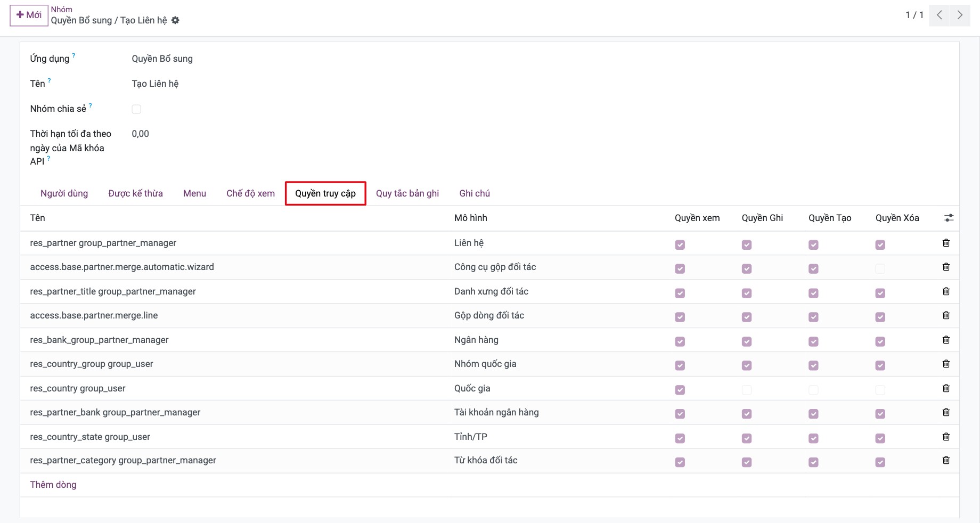Edit the API key duration value 0,00

[x=141, y=134]
